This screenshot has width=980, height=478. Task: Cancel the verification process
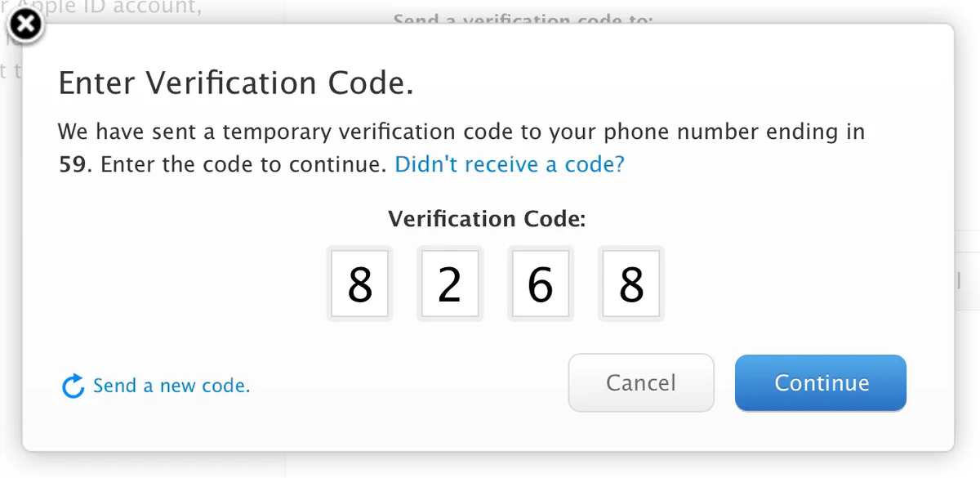coord(641,382)
